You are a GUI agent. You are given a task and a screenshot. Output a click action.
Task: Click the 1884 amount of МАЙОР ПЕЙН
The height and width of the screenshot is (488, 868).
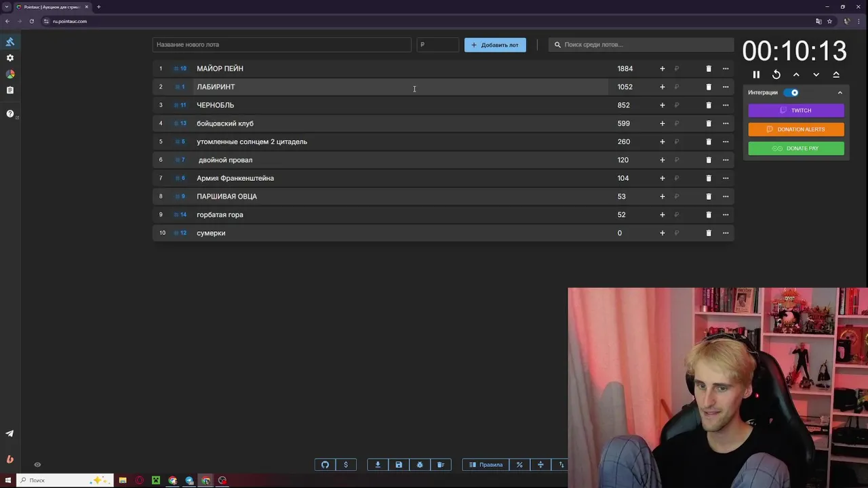click(x=625, y=68)
